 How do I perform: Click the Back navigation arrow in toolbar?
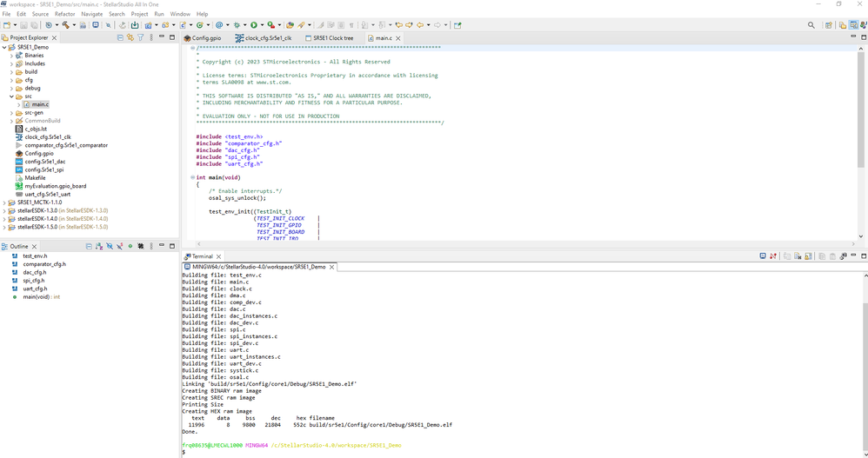point(420,25)
